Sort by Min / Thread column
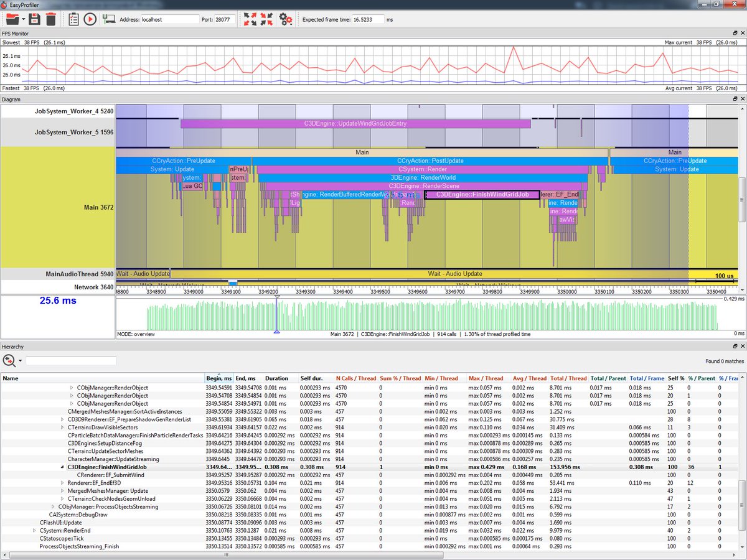Screen dimensions: 747x560 point(444,378)
